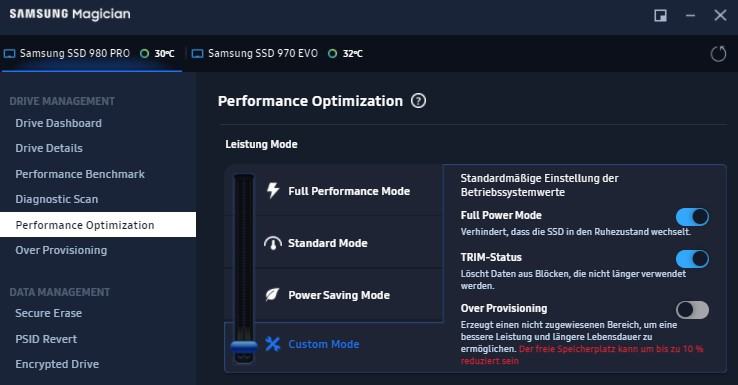Click the leaf icon for Power Saving
738x385 pixels.
(x=273, y=295)
